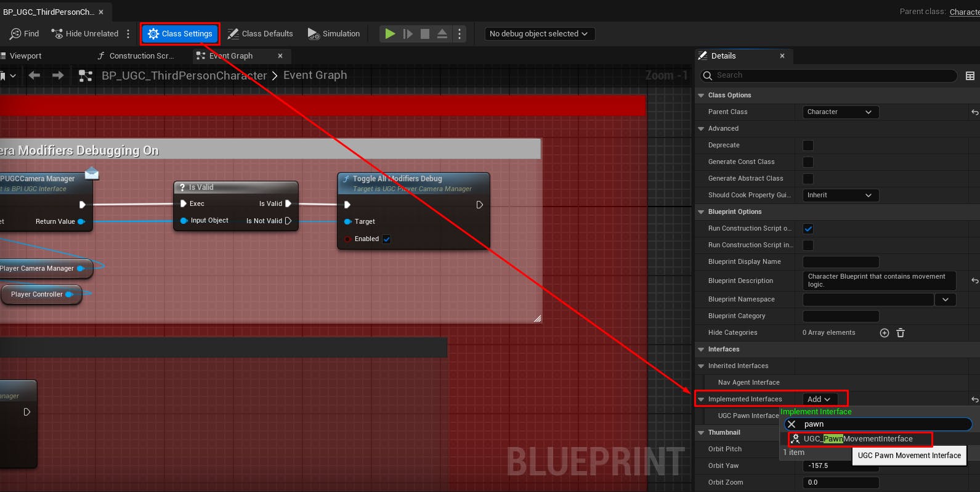Collapse the Blueprint Options section
This screenshot has height=492, width=980.
[x=701, y=212]
